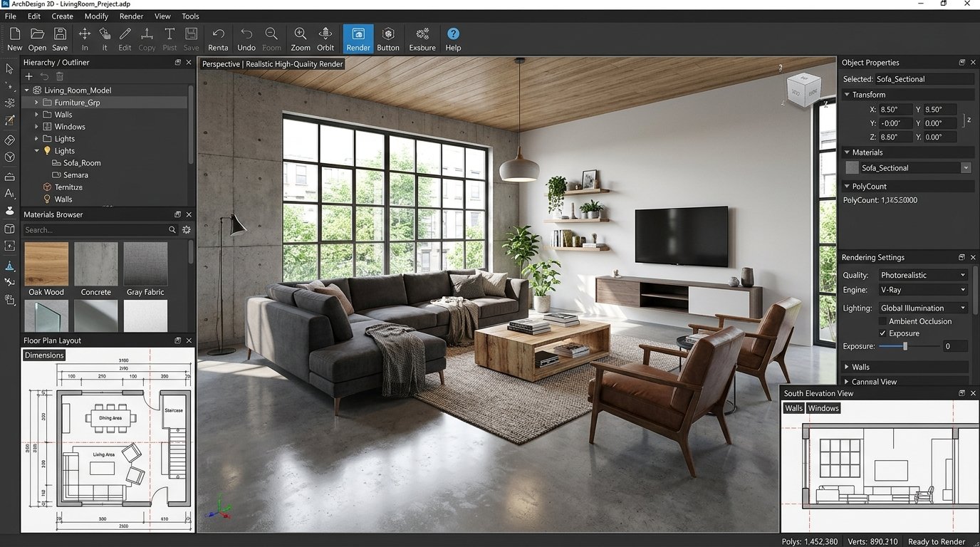Select the Oak Wood material thumbnail

[x=46, y=264]
